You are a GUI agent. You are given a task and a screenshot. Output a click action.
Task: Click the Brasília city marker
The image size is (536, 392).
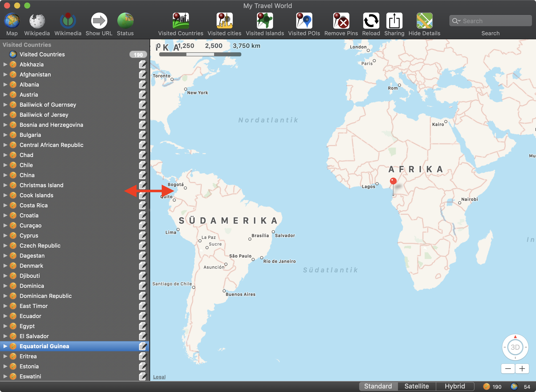[x=250, y=239]
